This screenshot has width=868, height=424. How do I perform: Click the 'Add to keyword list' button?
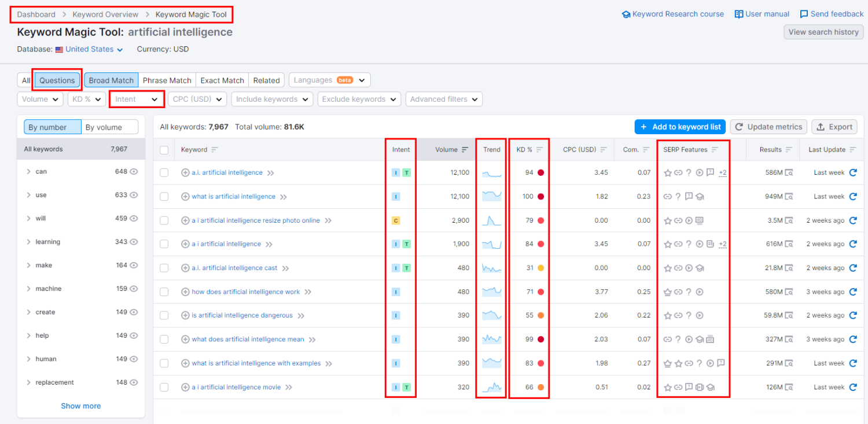680,127
